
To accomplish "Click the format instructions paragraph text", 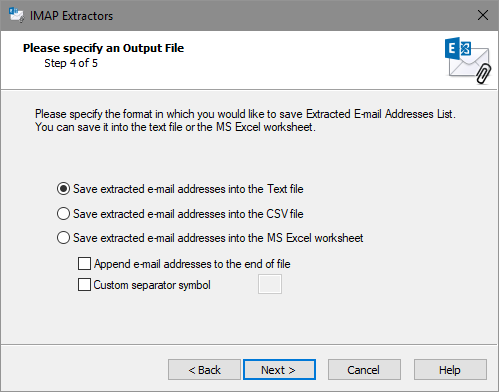I will [245, 120].
